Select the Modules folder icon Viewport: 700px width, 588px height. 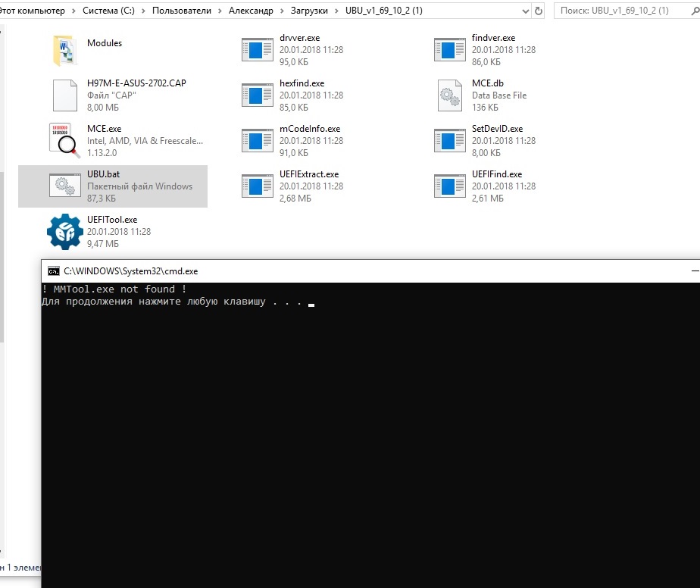tap(64, 50)
